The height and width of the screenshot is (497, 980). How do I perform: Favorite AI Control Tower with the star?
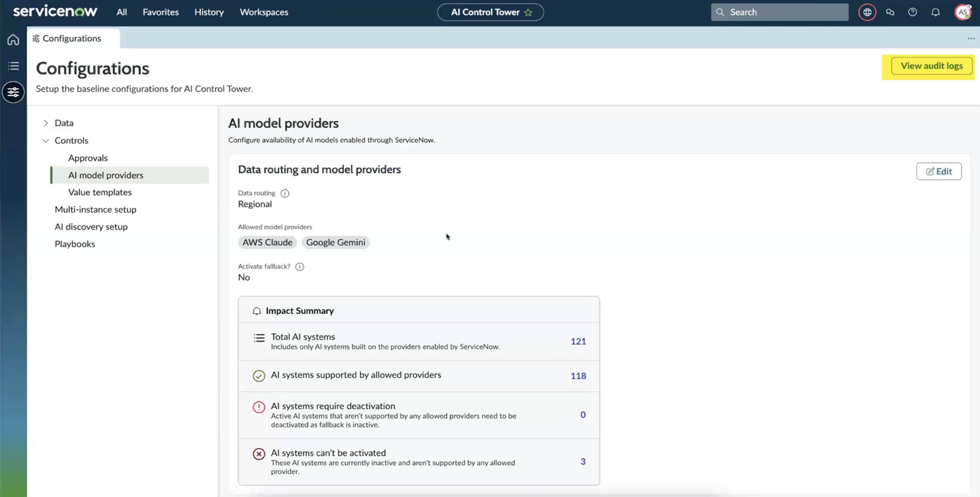point(528,12)
